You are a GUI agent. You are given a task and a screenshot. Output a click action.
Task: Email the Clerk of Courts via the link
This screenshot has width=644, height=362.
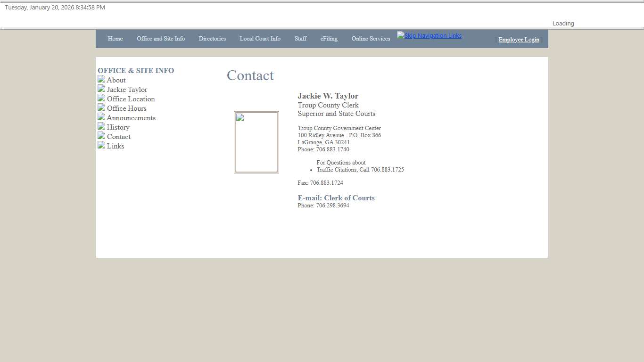coord(336,197)
